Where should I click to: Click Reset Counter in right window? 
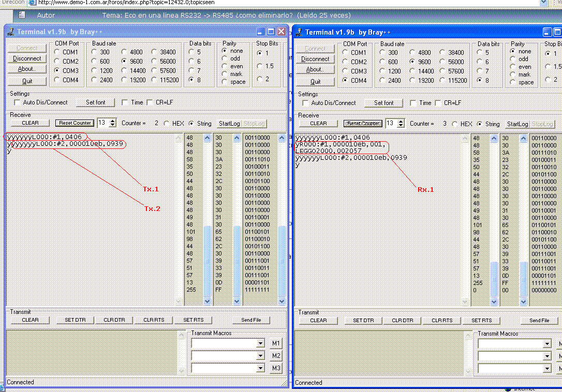(363, 124)
